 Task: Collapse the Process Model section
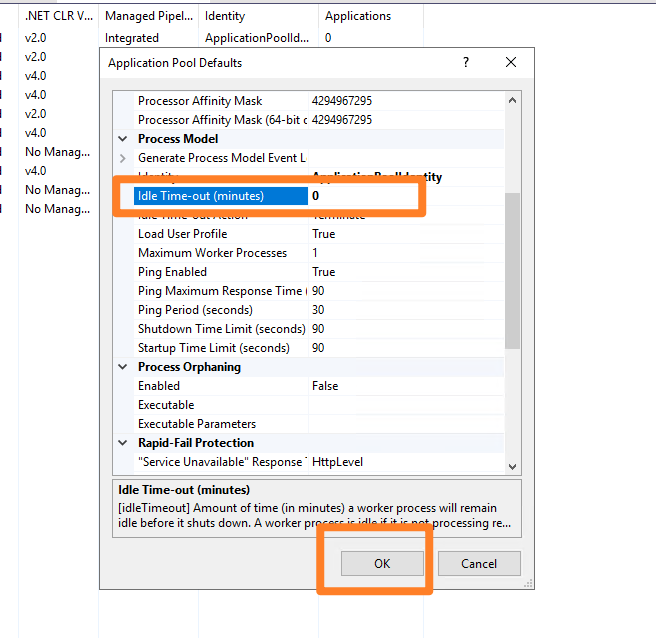(123, 139)
